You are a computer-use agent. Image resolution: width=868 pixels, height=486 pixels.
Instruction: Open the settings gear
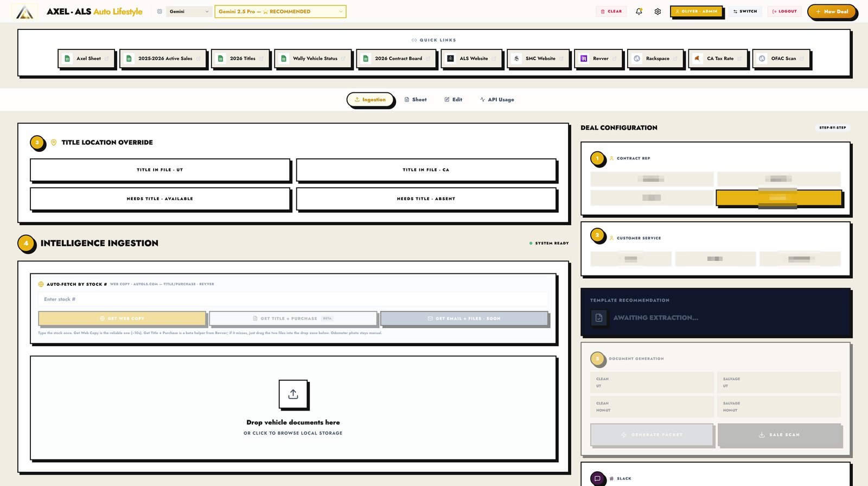(x=658, y=11)
